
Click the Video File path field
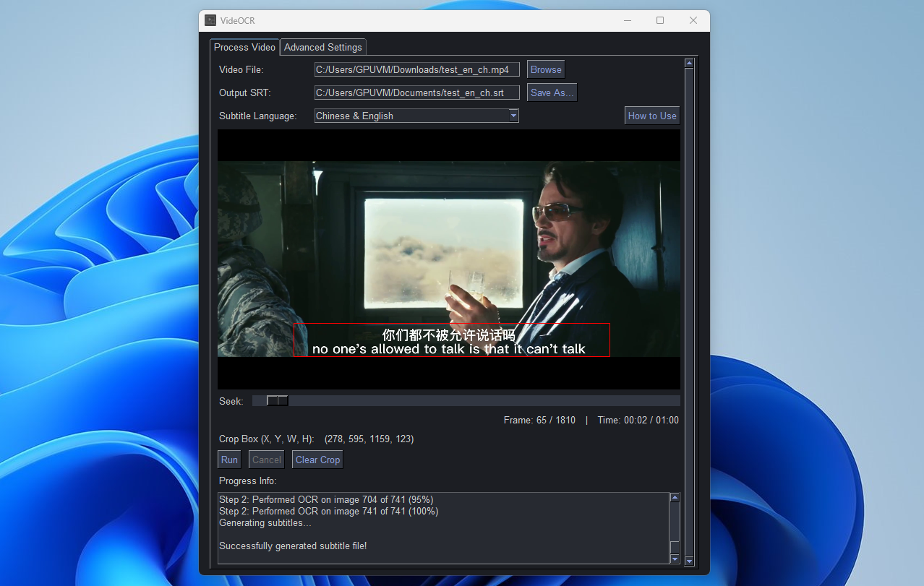point(416,70)
